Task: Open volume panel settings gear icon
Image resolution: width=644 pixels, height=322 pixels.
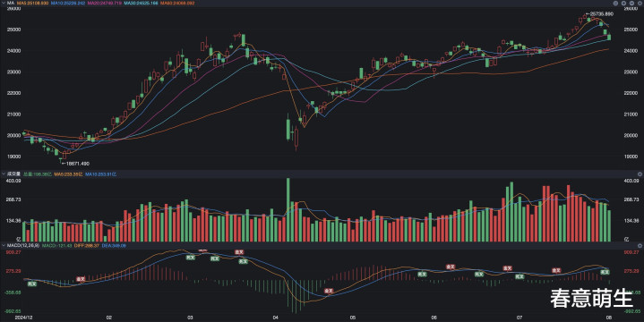Action: (x=640, y=174)
